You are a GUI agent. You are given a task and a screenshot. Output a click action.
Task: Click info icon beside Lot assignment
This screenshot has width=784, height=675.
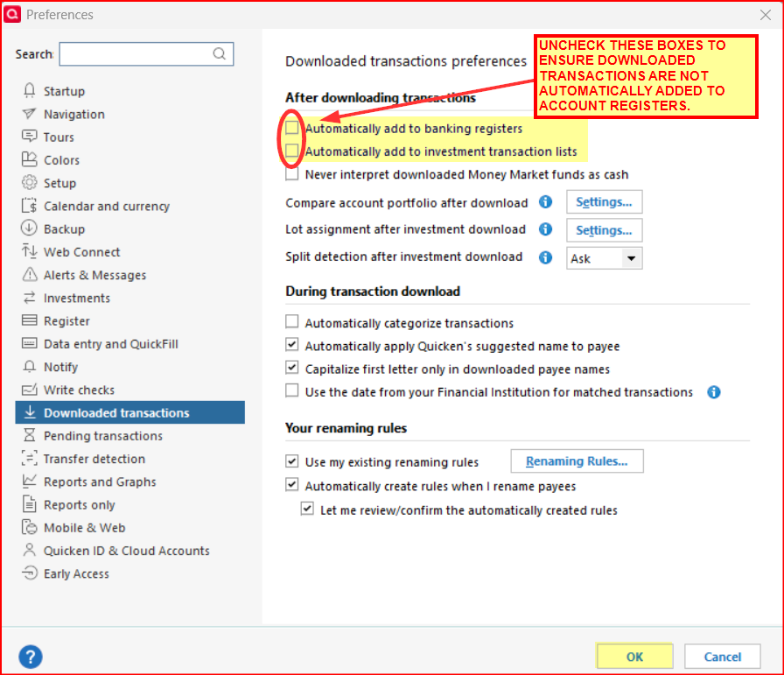click(545, 229)
